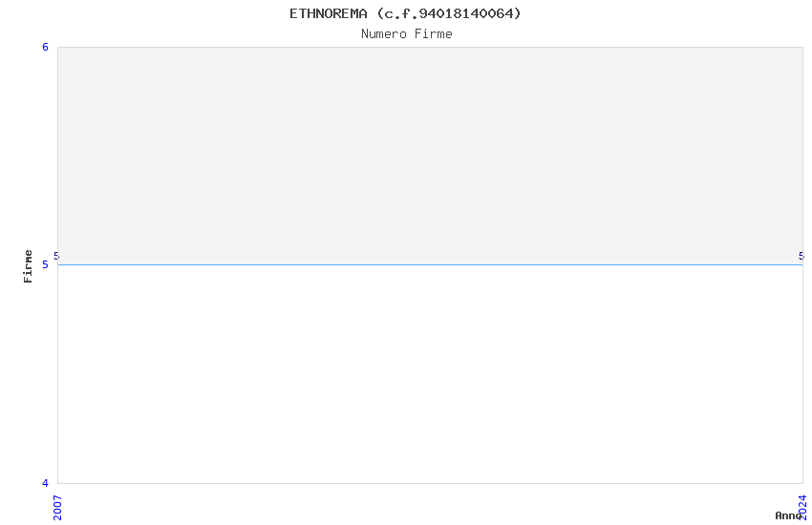This screenshot has width=812, height=525.
Task: Click the blue line's starting point at 2007
Action: pos(58,264)
